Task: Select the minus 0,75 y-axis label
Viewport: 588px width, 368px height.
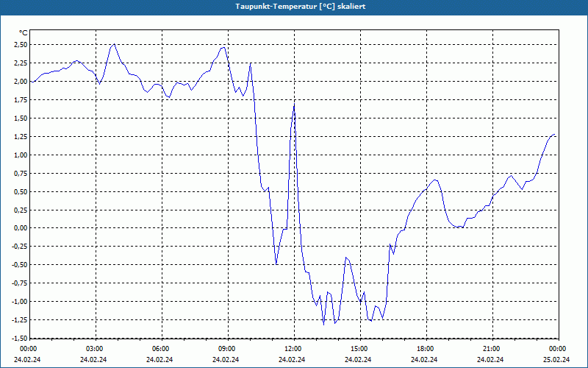Action: pos(20,283)
